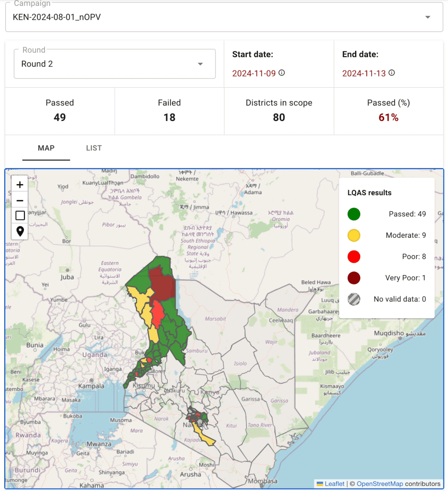This screenshot has height=491, width=448.
Task: Click the dark red Very Poor district on map
Action: click(x=162, y=283)
